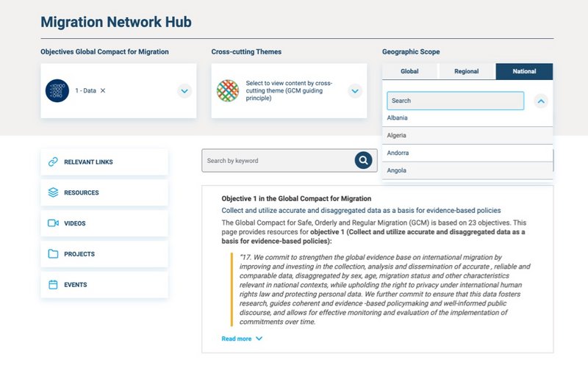Click the Cross-cutting Themes heading
588x384 pixels.
pyautogui.click(x=246, y=51)
